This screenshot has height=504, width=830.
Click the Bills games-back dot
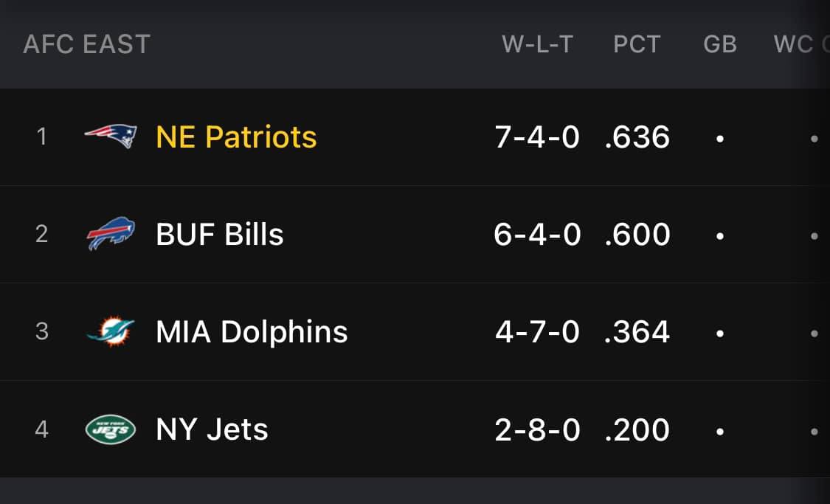pyautogui.click(x=720, y=236)
